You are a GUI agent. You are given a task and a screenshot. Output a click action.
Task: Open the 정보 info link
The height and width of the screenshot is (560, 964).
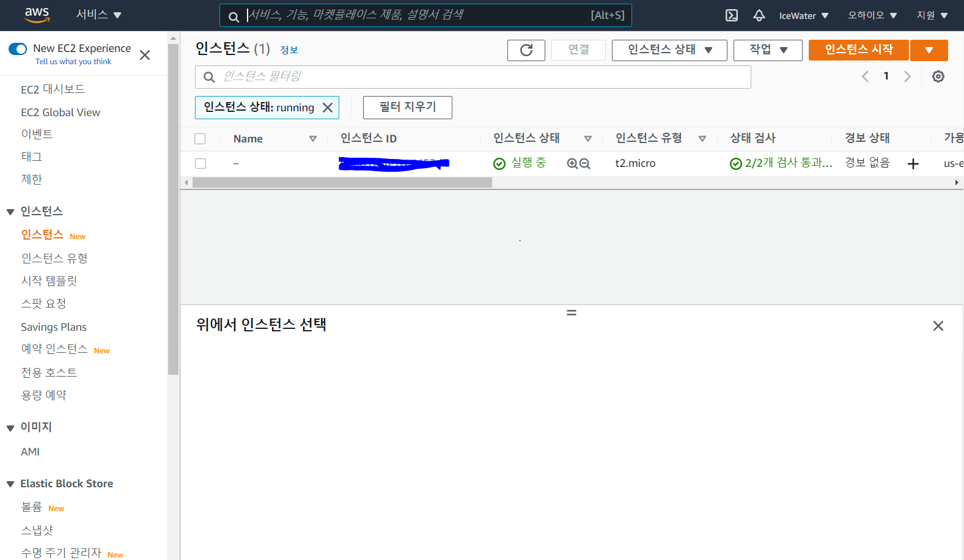tap(289, 50)
